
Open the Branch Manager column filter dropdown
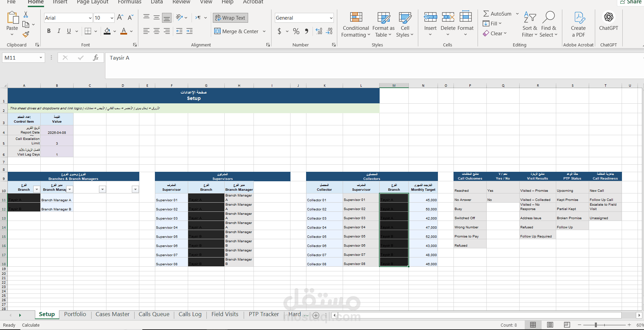tap(69, 189)
